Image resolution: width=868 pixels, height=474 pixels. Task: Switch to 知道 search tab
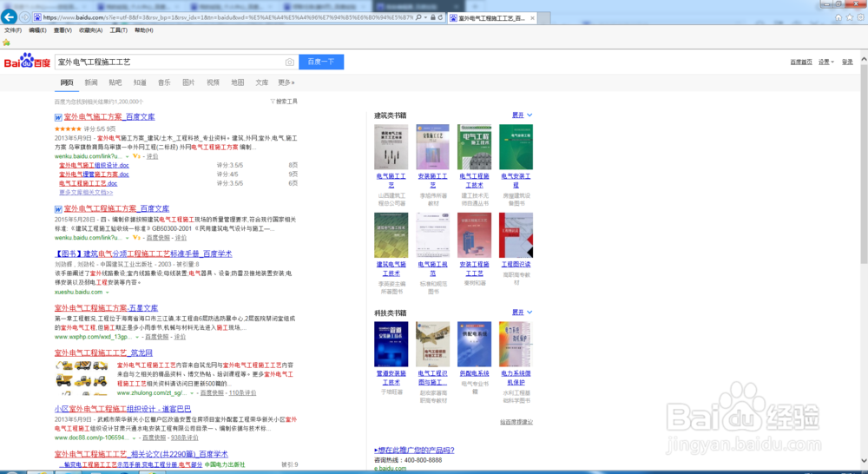[140, 82]
